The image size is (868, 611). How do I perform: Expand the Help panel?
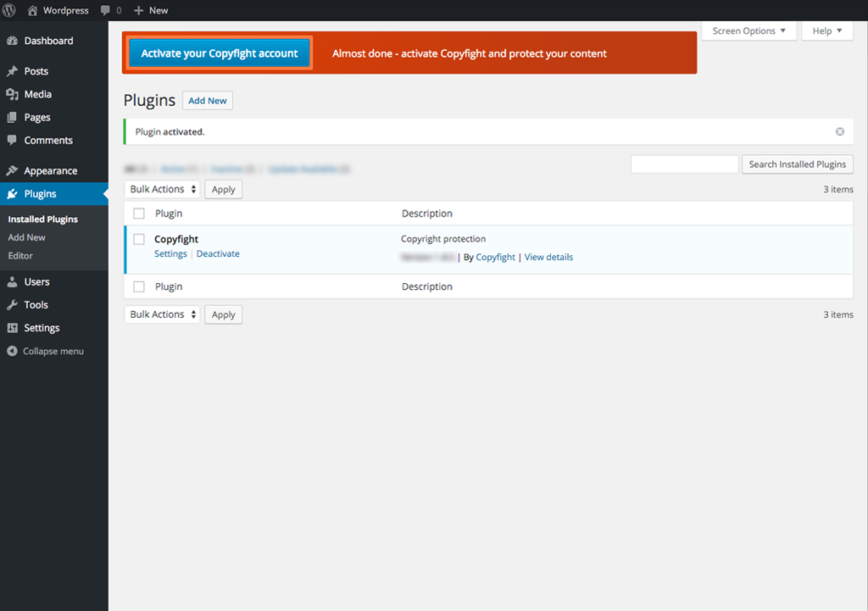click(827, 31)
